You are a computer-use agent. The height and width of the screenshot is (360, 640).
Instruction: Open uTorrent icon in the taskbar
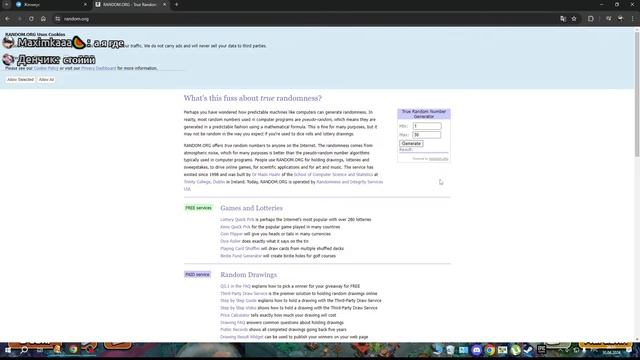pos(516,350)
